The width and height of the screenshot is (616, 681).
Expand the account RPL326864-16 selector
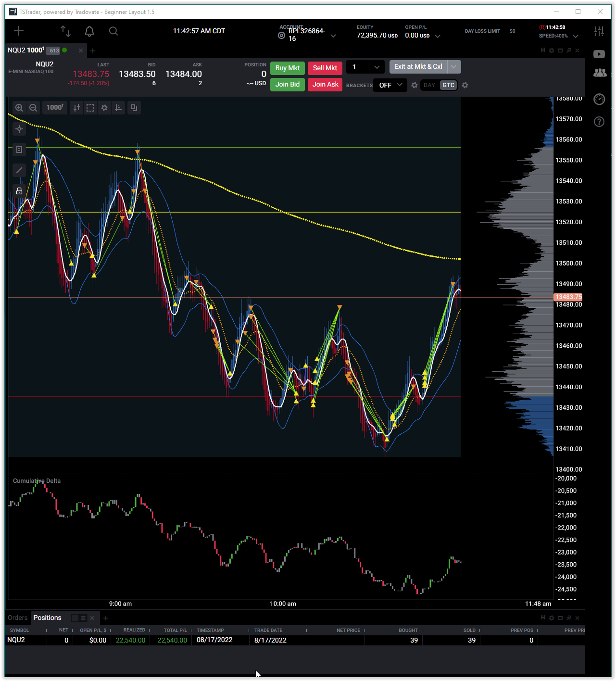click(x=333, y=36)
